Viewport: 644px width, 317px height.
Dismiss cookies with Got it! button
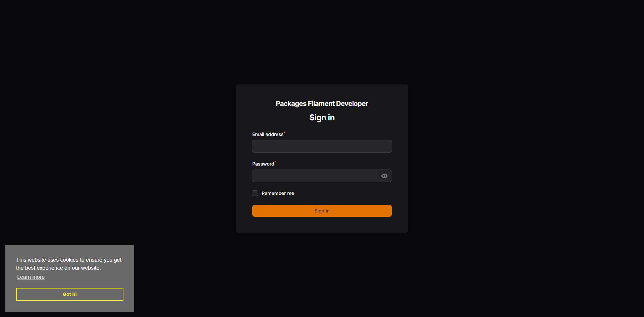pos(70,294)
